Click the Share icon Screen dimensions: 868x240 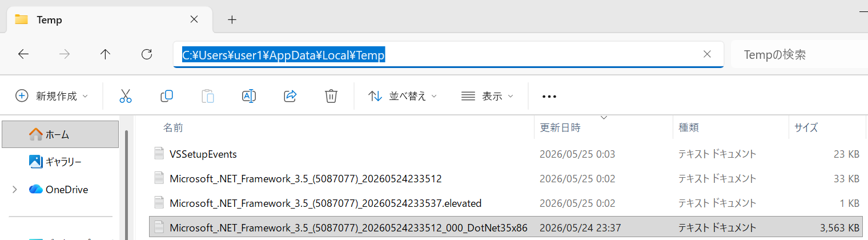[290, 96]
